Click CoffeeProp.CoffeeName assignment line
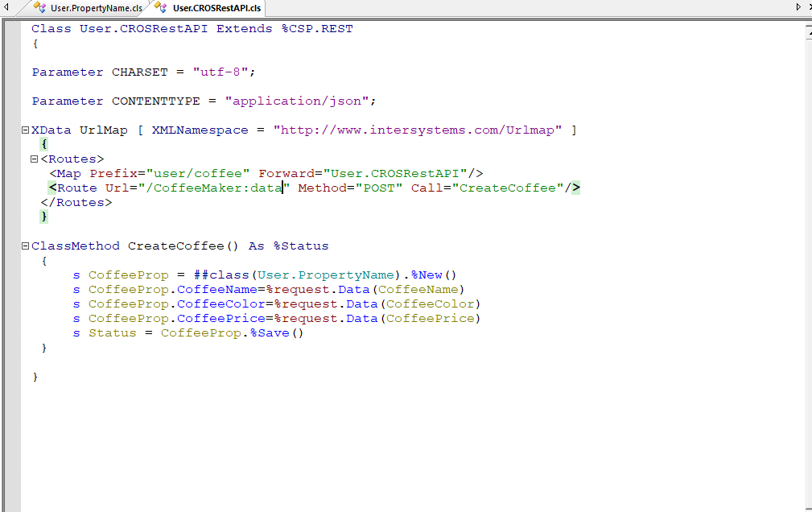812x512 pixels. coord(269,290)
